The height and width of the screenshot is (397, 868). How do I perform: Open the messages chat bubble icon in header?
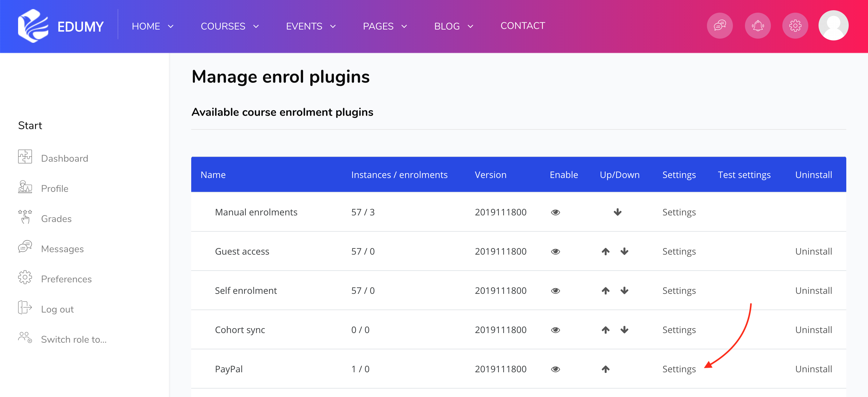coord(719,26)
